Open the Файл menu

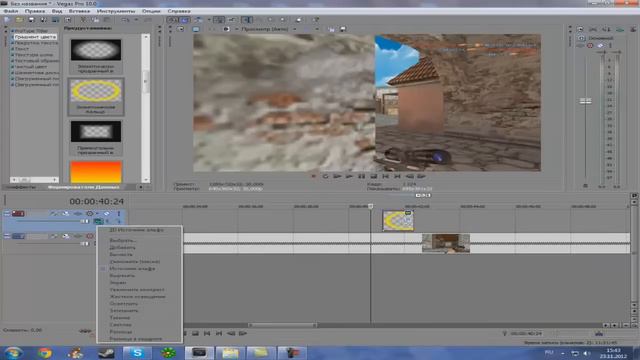(x=11, y=11)
